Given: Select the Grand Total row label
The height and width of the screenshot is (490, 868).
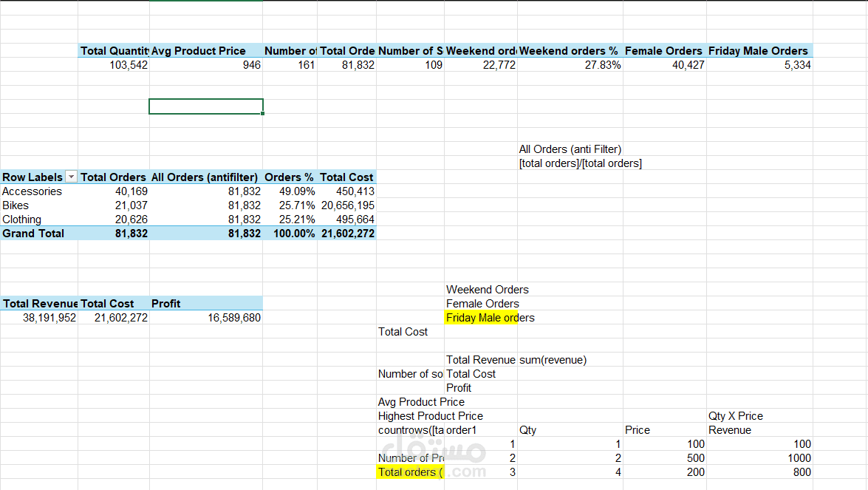Looking at the screenshot, I should [x=38, y=233].
